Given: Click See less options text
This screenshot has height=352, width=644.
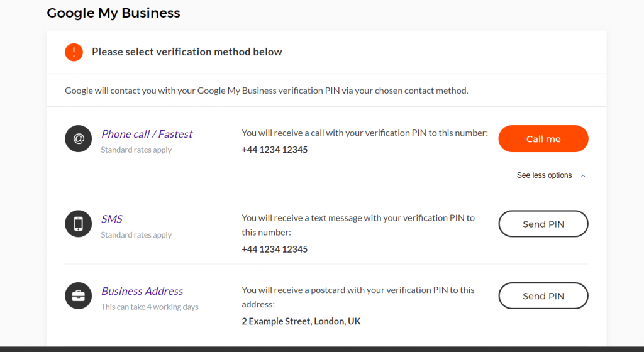Looking at the screenshot, I should pos(544,175).
